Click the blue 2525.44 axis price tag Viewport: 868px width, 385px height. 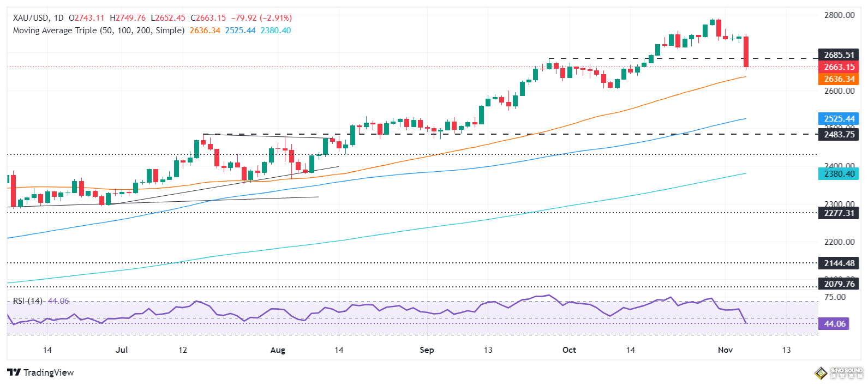click(x=839, y=119)
